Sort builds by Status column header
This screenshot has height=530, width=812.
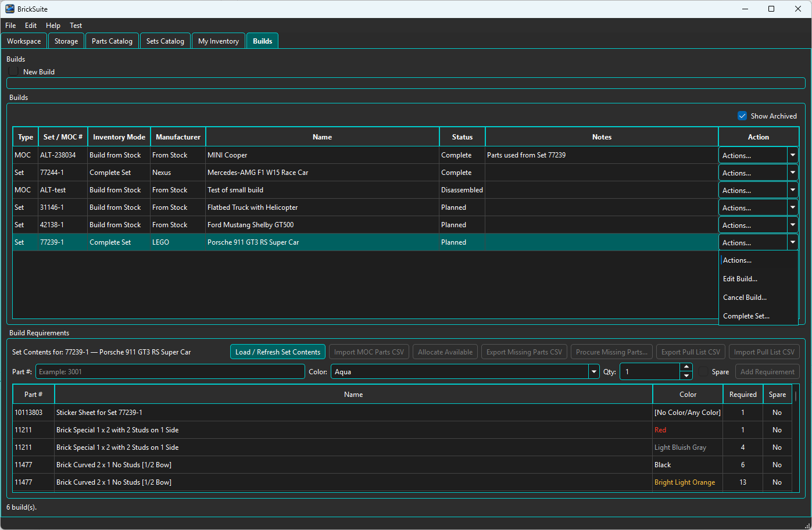(462, 137)
